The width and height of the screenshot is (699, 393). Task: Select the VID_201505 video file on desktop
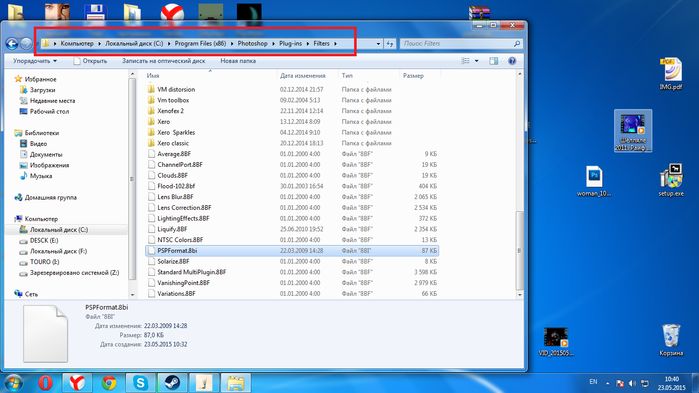[555, 342]
